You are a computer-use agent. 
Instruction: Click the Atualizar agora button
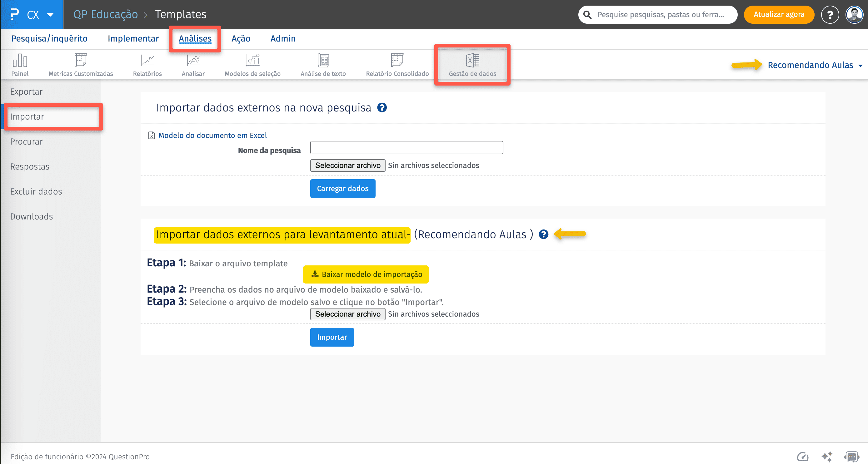click(779, 15)
